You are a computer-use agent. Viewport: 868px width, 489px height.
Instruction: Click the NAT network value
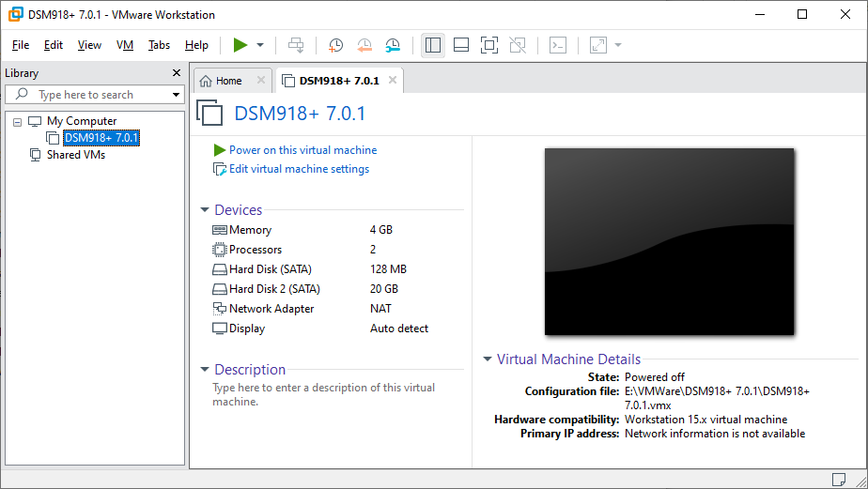[380, 309]
